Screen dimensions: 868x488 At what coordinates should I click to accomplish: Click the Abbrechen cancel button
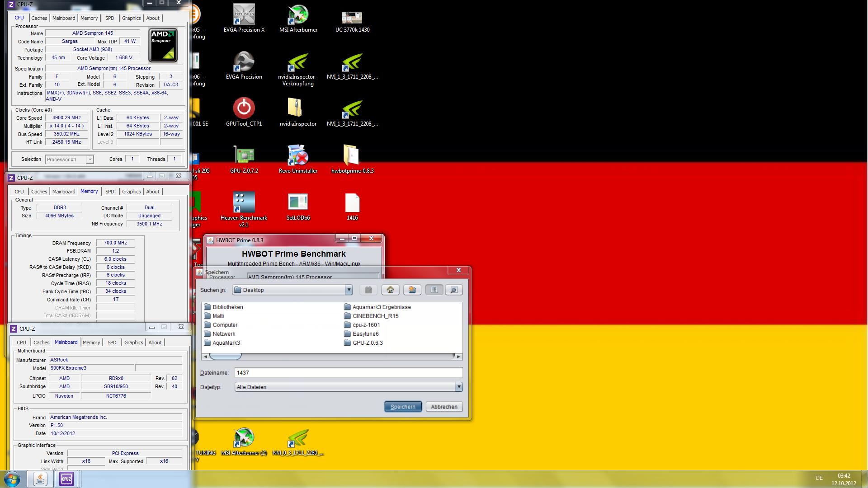444,407
